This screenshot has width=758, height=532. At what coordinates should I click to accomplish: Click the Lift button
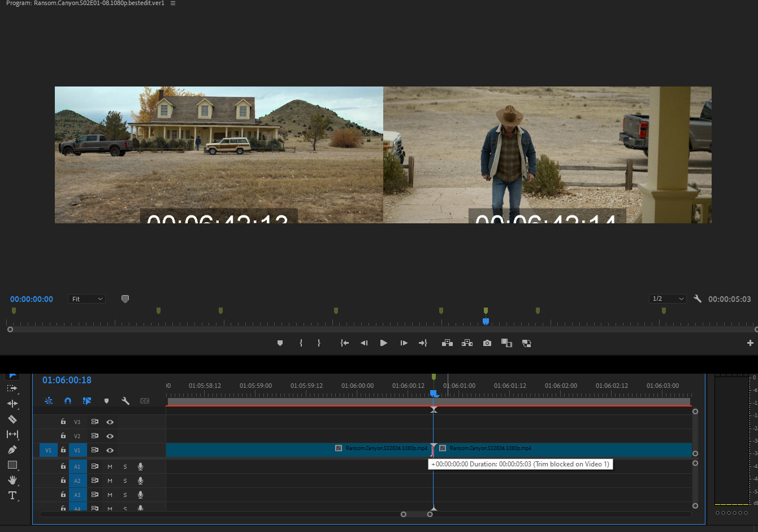tap(447, 343)
